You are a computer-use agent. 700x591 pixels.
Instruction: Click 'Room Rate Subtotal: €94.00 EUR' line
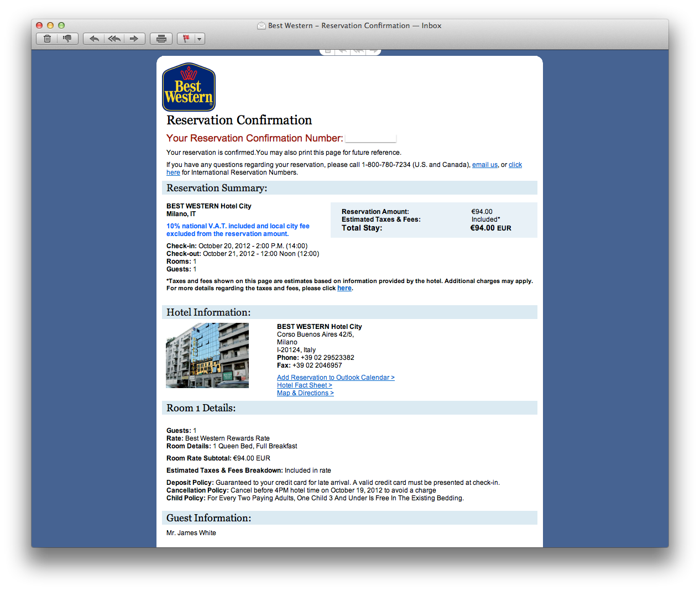pos(218,458)
